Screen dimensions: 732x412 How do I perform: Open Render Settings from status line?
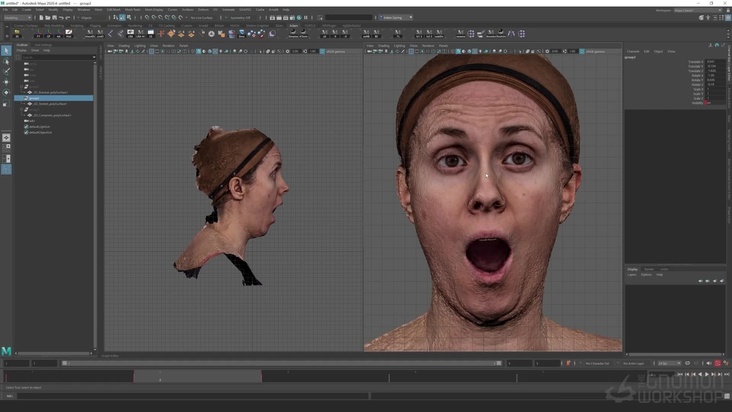click(292, 18)
